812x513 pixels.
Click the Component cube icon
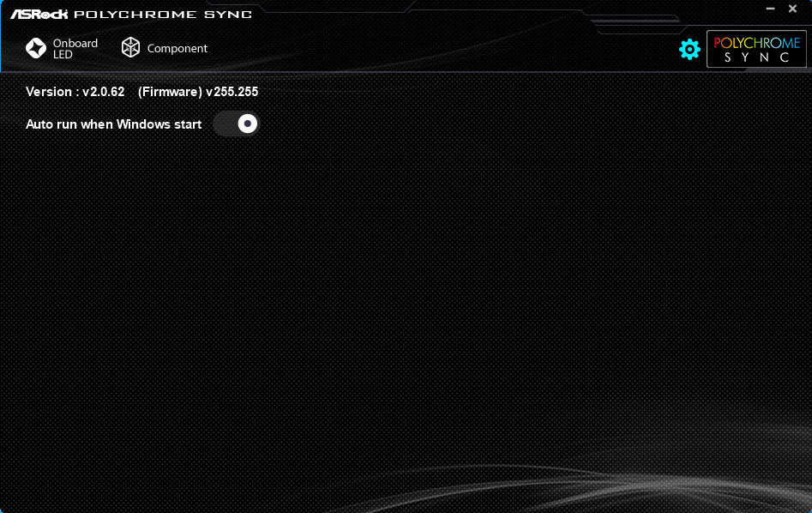[130, 48]
